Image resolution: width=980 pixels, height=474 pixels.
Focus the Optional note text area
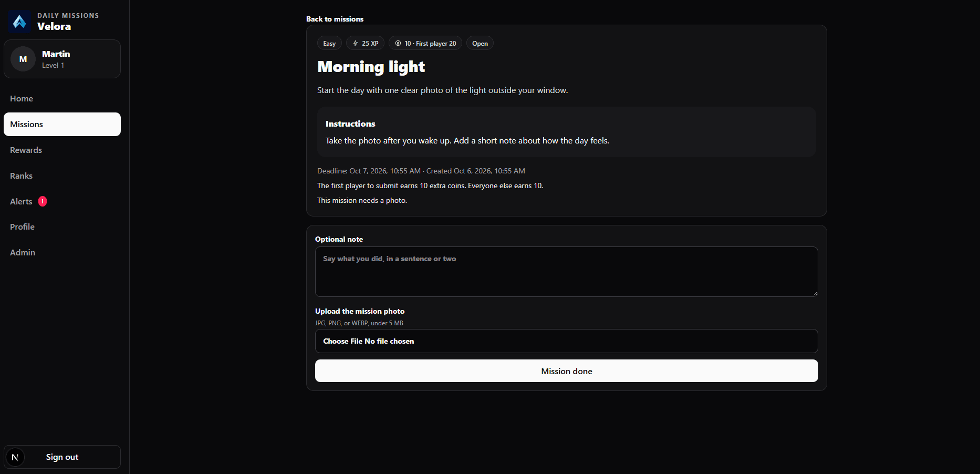coord(566,272)
